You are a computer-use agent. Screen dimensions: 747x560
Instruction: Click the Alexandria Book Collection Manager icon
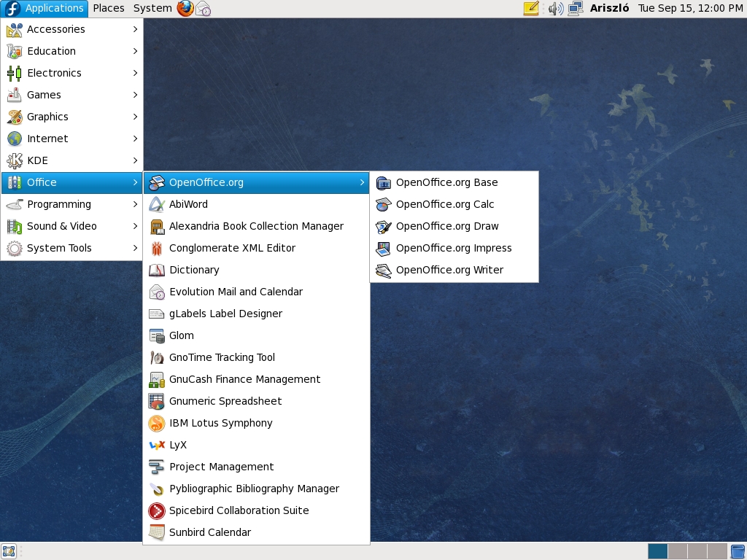[x=157, y=226]
